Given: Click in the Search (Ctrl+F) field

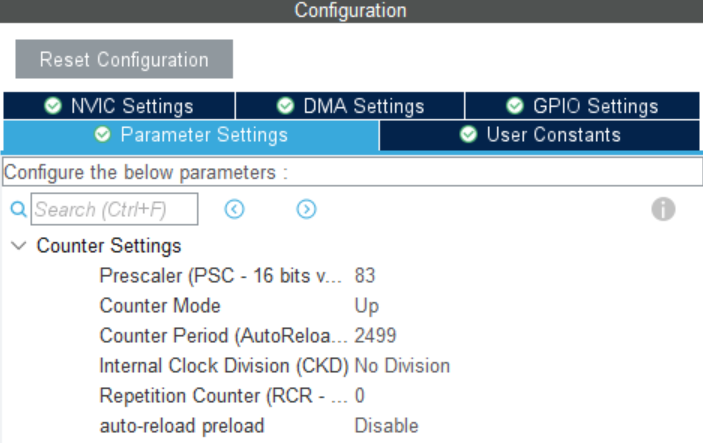Looking at the screenshot, I should (114, 209).
